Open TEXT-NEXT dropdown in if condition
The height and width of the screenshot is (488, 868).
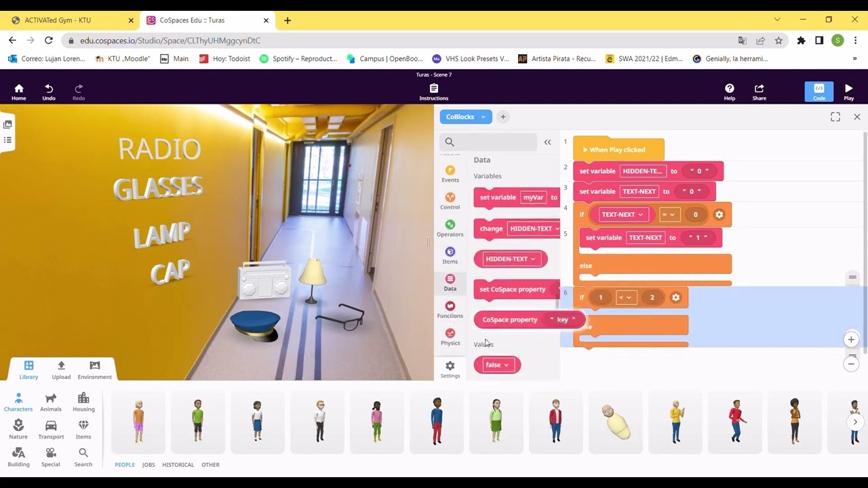point(622,214)
